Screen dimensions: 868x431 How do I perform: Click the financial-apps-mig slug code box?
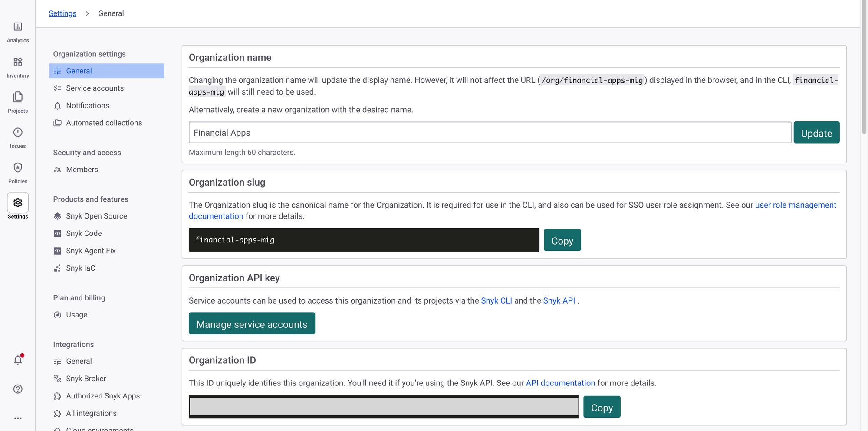[x=364, y=240]
